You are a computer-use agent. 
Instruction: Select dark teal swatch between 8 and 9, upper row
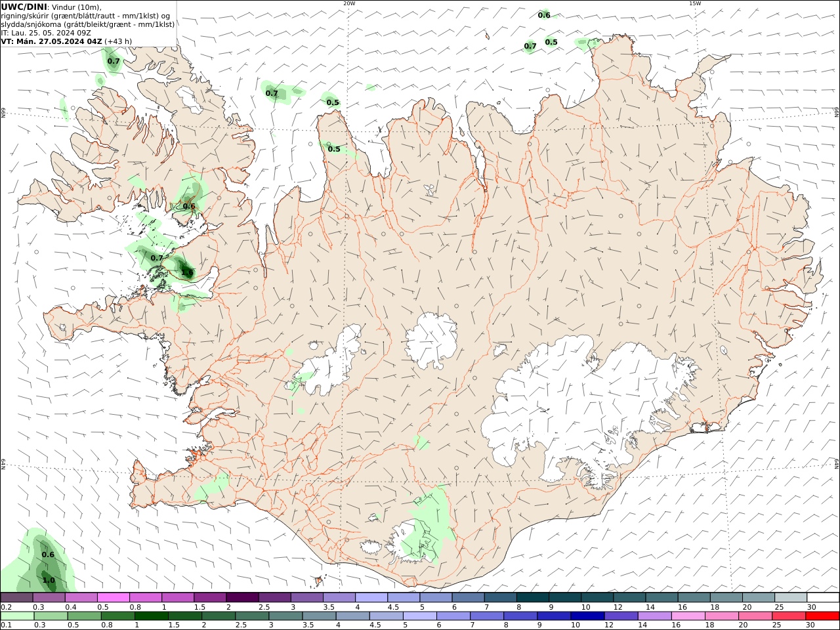[x=532, y=598]
